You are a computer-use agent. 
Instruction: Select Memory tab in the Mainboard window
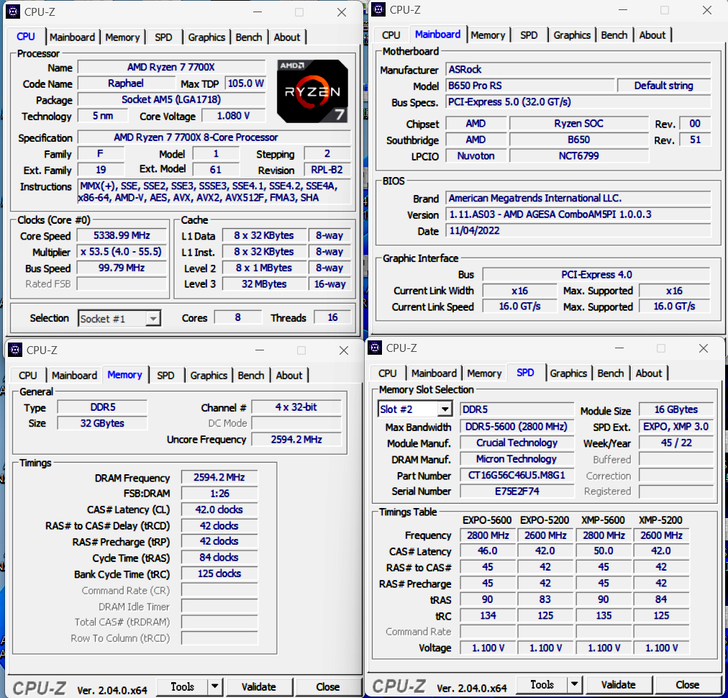click(x=488, y=35)
